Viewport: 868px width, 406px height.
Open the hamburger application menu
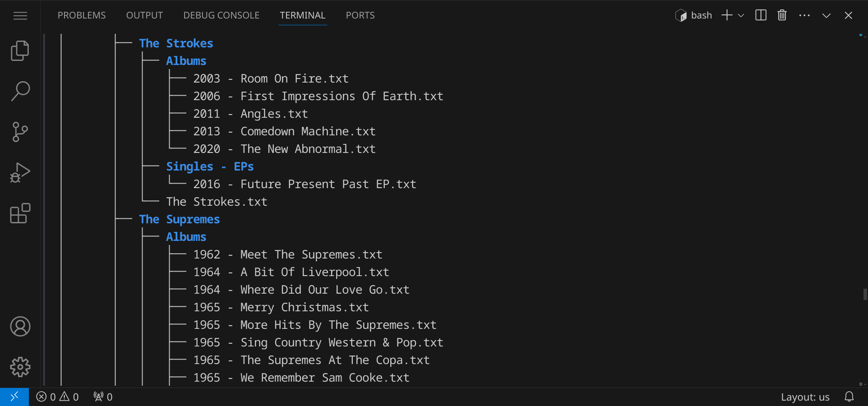[x=20, y=16]
